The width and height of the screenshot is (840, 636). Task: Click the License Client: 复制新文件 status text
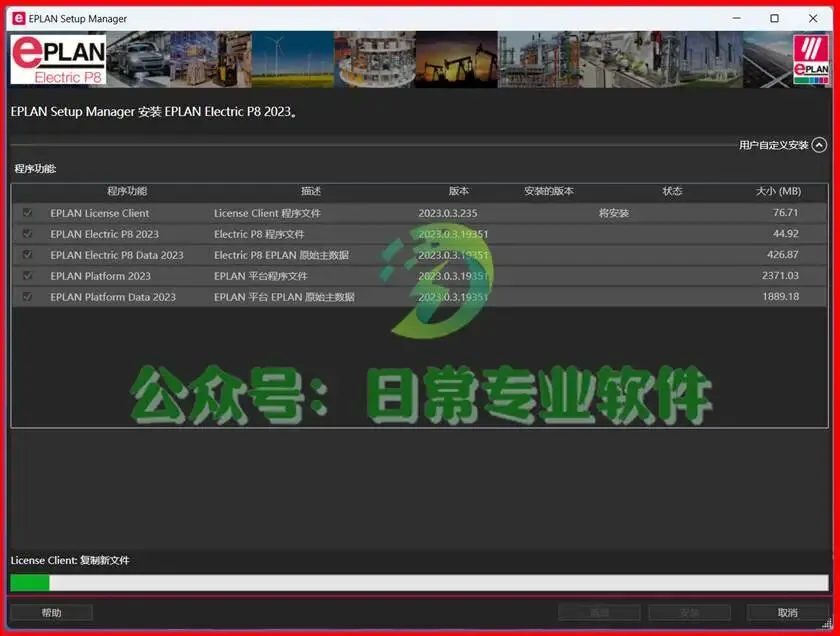[70, 560]
